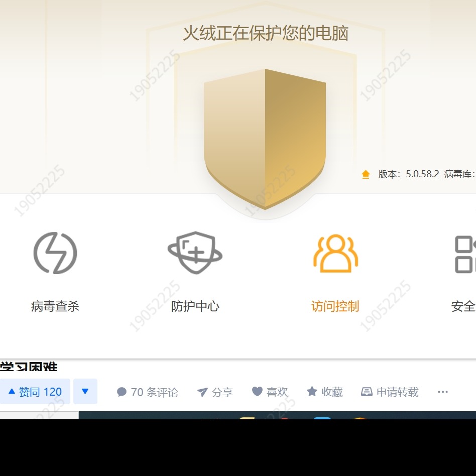Select the 病毒查杀 label
Viewport: 476px width, 476px height.
[55, 306]
